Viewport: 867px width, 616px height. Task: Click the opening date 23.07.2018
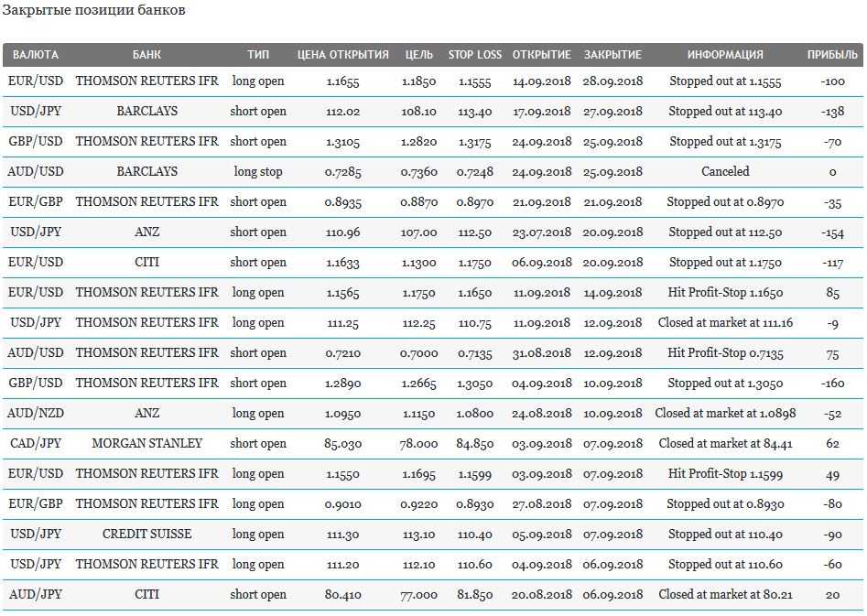[542, 232]
